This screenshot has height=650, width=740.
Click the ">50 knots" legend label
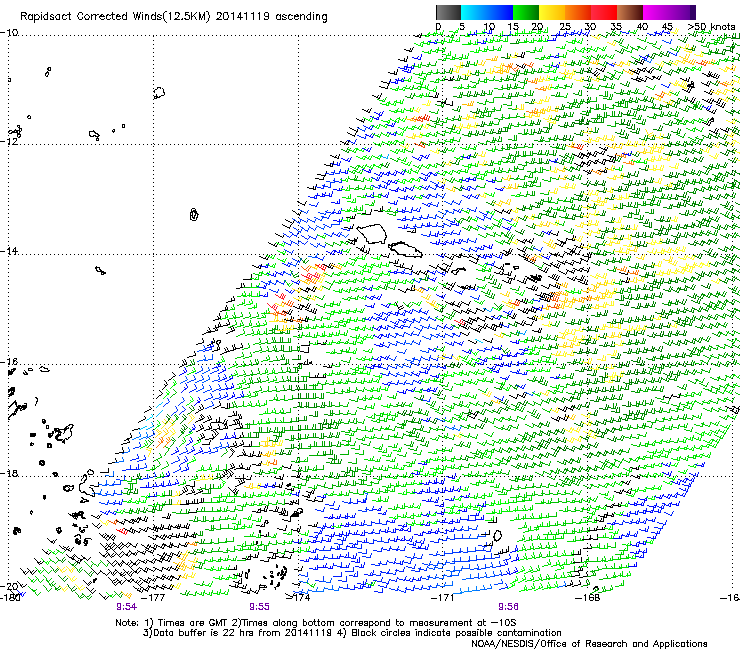point(711,27)
